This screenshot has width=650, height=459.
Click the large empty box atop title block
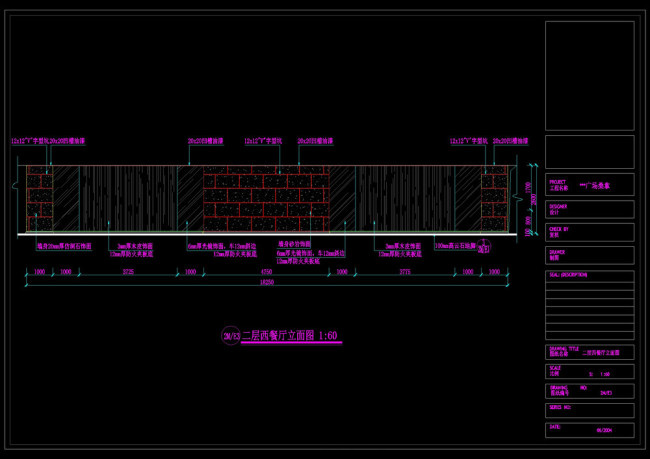(589, 75)
